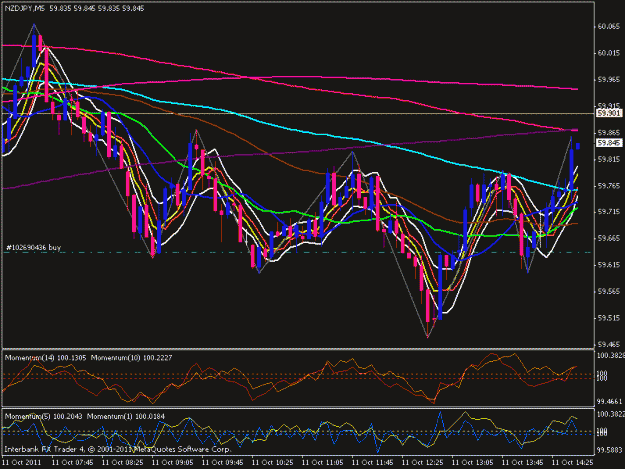Click the 59.815 price axis label
The image size is (625, 469).
609,159
